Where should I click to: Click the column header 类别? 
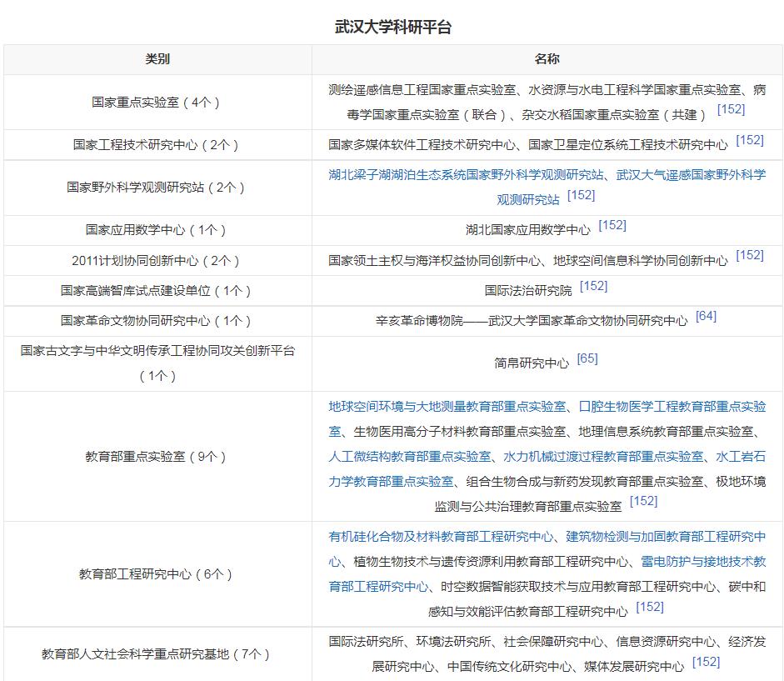(157, 59)
